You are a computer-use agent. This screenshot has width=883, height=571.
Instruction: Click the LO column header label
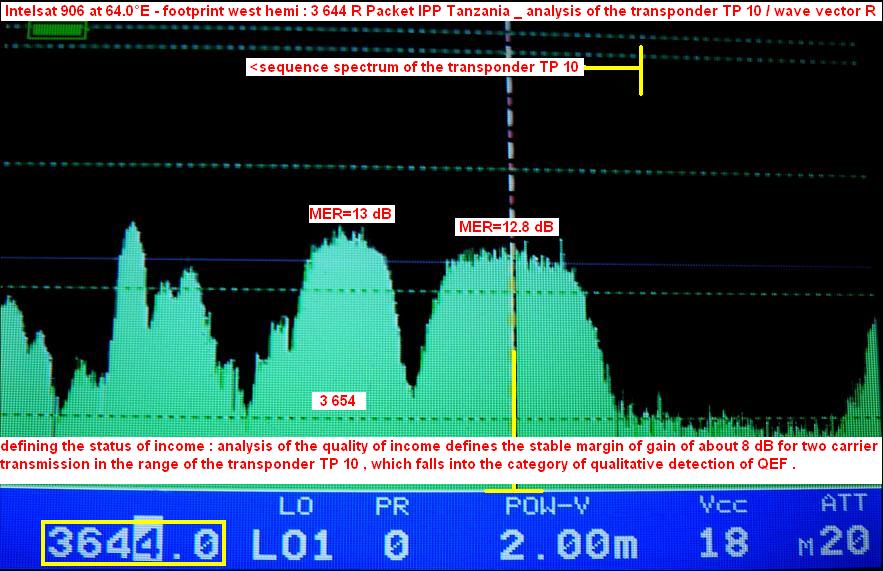pos(297,505)
